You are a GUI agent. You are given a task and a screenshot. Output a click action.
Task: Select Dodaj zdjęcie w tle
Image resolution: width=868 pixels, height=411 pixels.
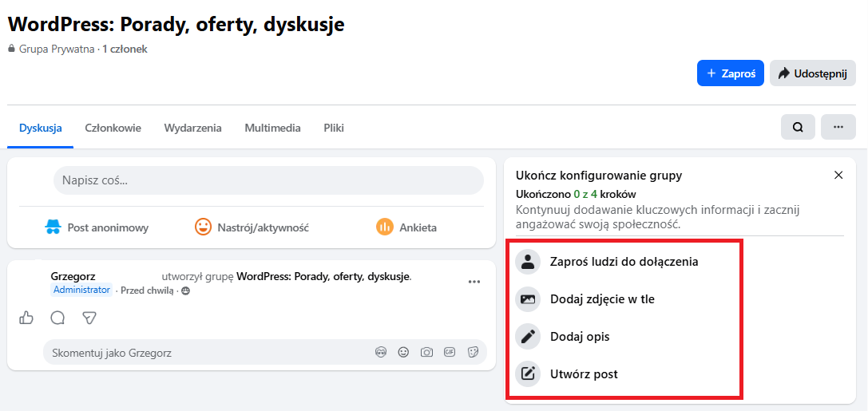click(602, 299)
